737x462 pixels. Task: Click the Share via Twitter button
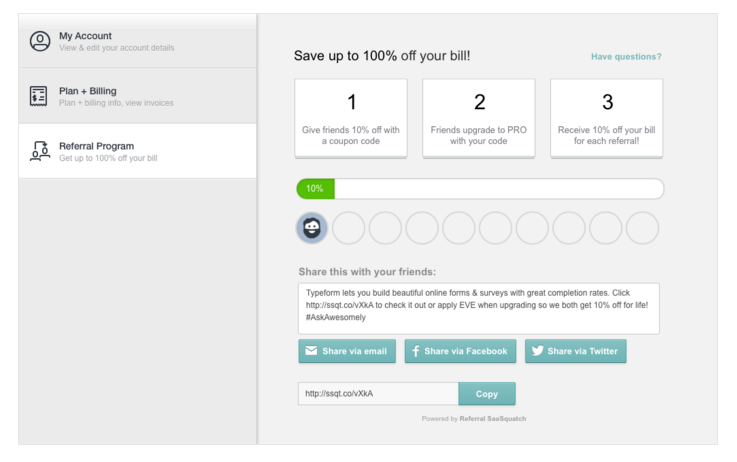(x=576, y=351)
